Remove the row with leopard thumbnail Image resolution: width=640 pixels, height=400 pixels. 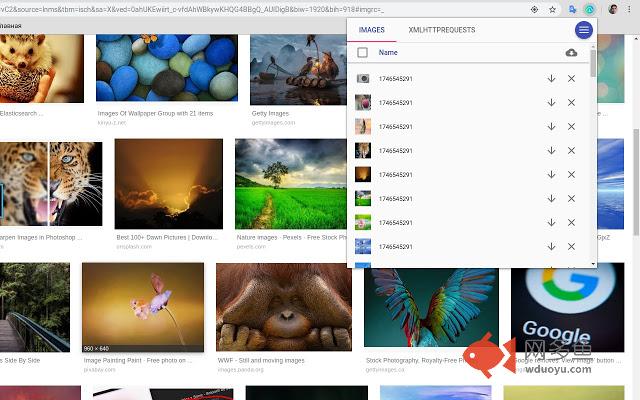(x=571, y=151)
